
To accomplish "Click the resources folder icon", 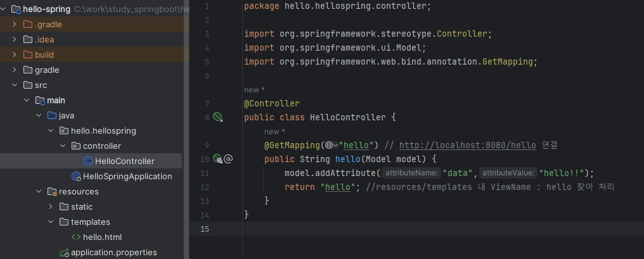I will pos(52,192).
